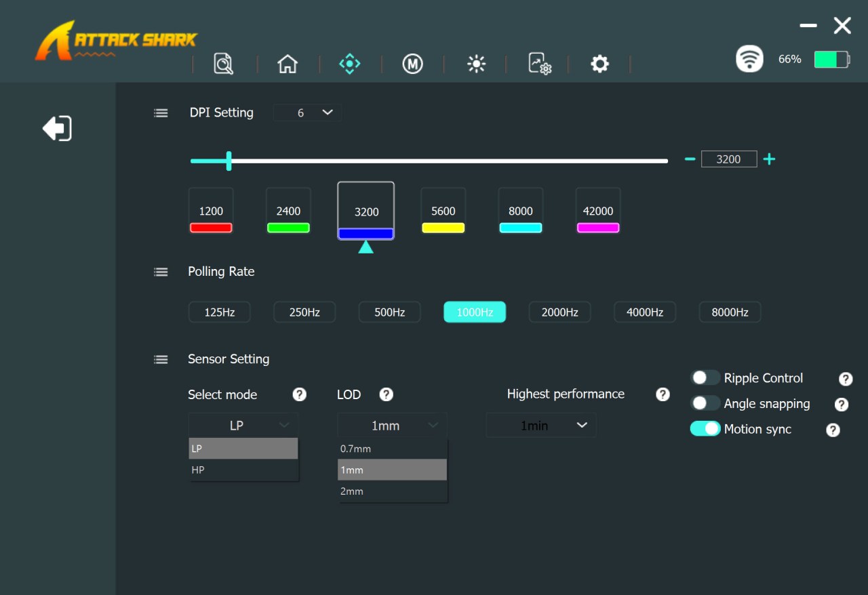
Task: Show help for Highest performance
Action: [x=663, y=394]
